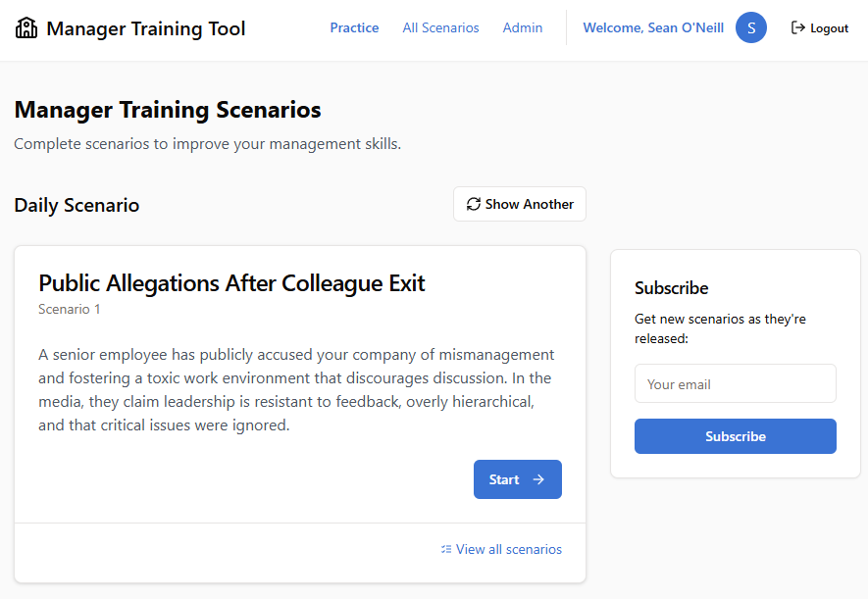Select the Show Another text label
The height and width of the screenshot is (599, 868).
pos(530,204)
